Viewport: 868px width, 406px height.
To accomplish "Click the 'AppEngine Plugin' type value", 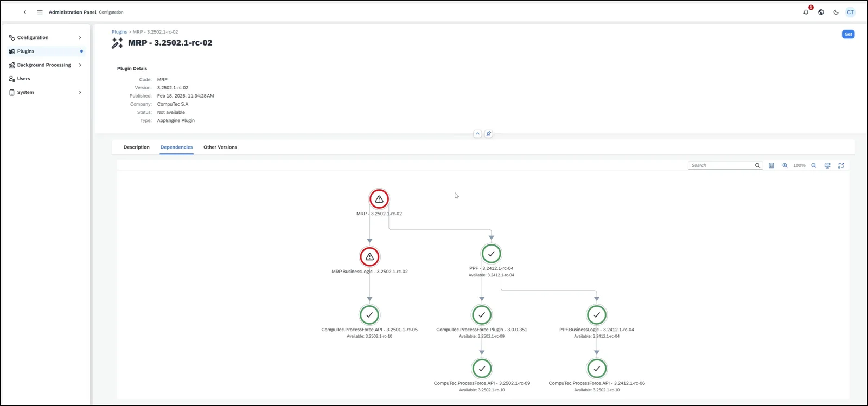I will [x=176, y=120].
